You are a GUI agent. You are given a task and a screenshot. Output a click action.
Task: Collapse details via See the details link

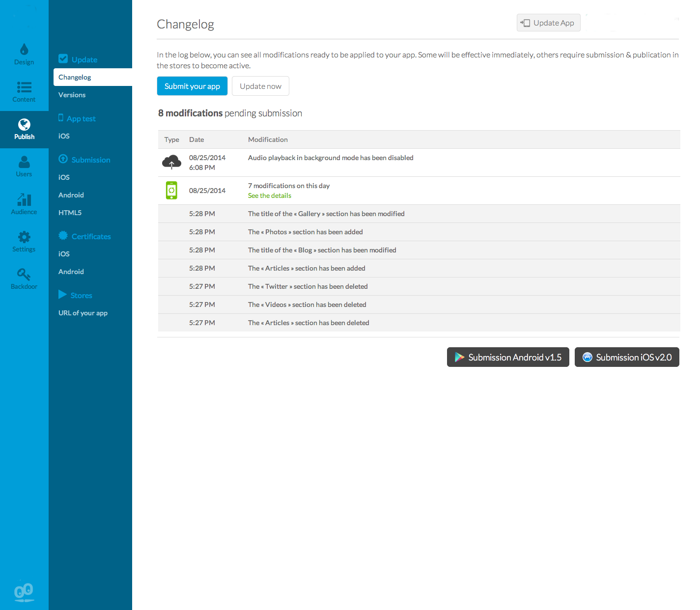(x=270, y=195)
